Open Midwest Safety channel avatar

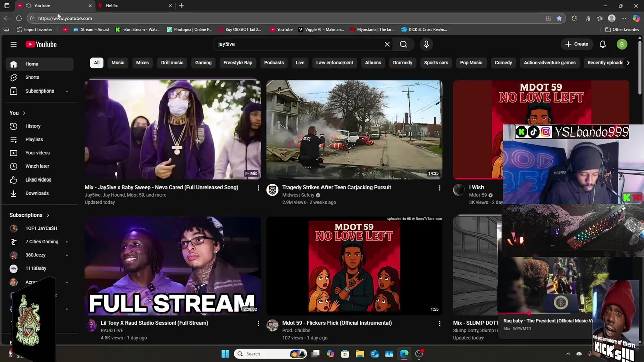tap(272, 190)
